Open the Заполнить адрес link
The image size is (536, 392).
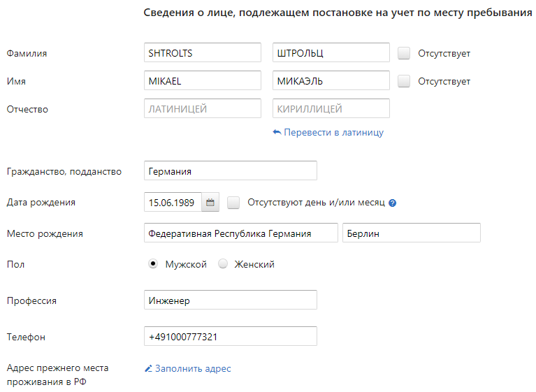193,368
